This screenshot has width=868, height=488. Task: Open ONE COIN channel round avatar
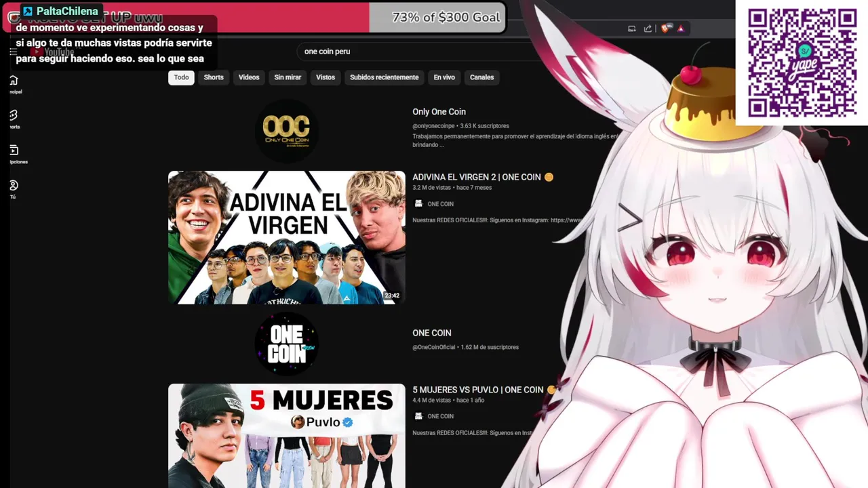tap(286, 344)
